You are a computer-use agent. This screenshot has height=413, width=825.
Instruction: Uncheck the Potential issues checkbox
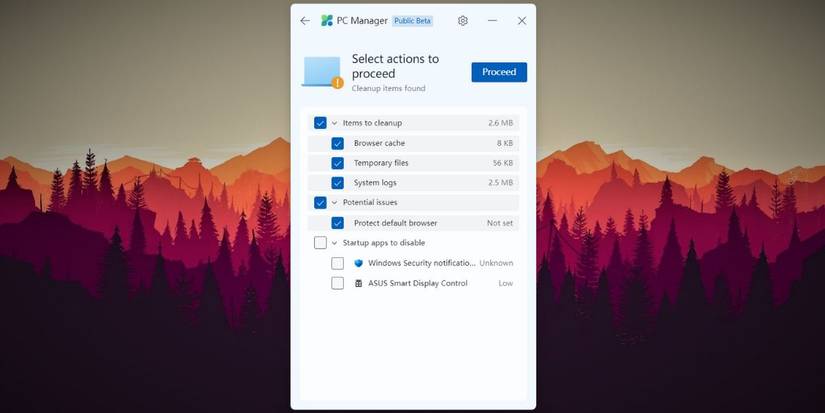coord(320,203)
